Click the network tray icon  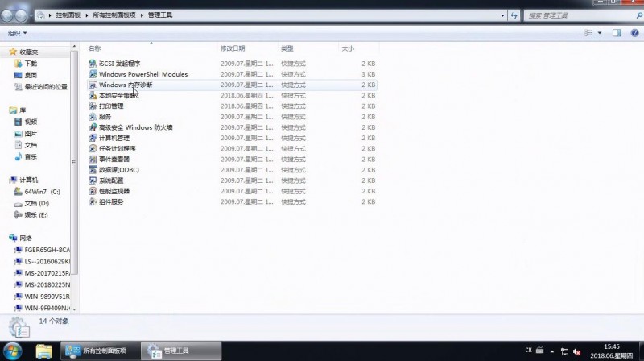coord(565,351)
